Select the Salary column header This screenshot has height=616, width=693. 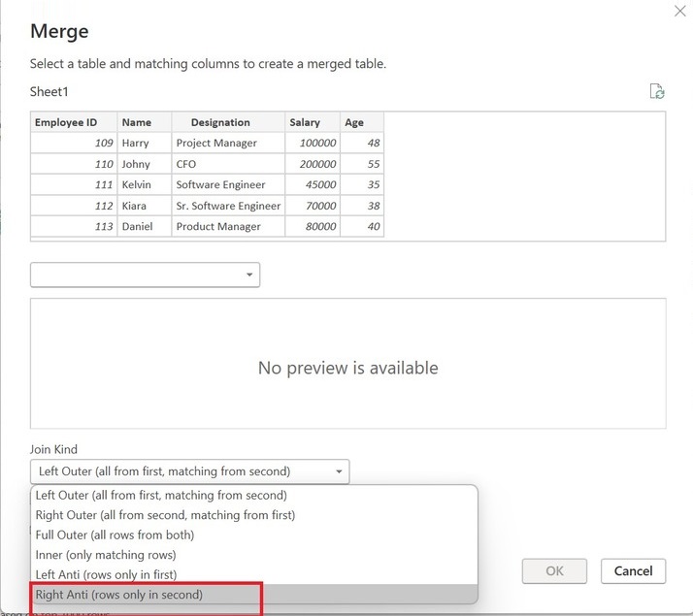tap(305, 122)
